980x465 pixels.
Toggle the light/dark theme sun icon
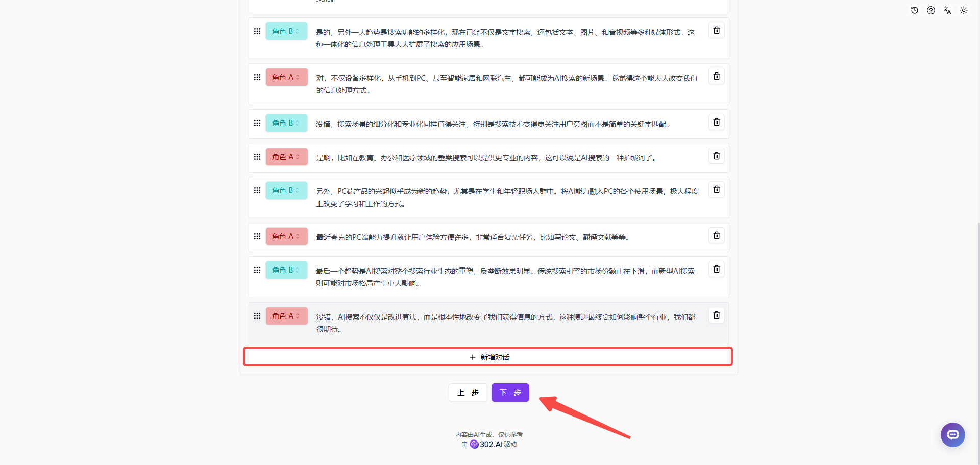(x=964, y=10)
